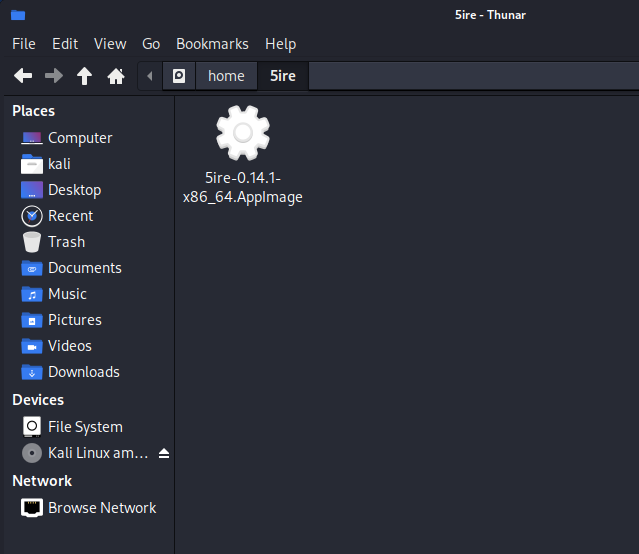Open the File menu
This screenshot has width=639, height=554.
pyautogui.click(x=24, y=44)
